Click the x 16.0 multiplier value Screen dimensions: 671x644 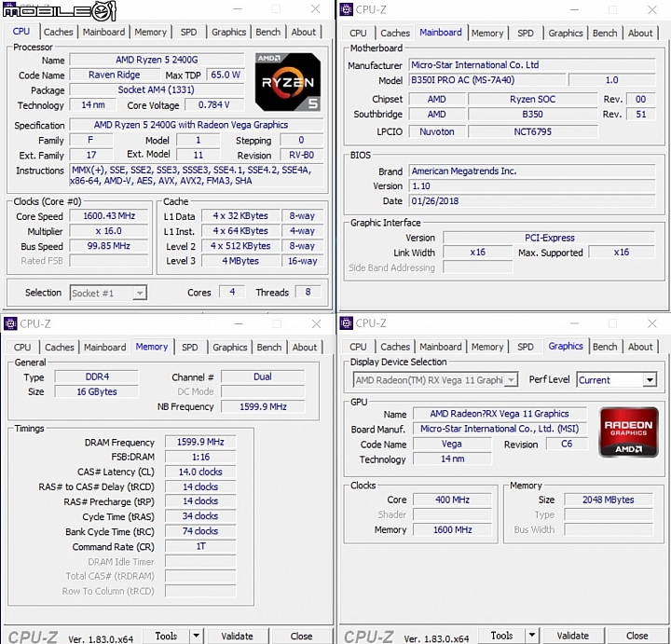point(109,231)
